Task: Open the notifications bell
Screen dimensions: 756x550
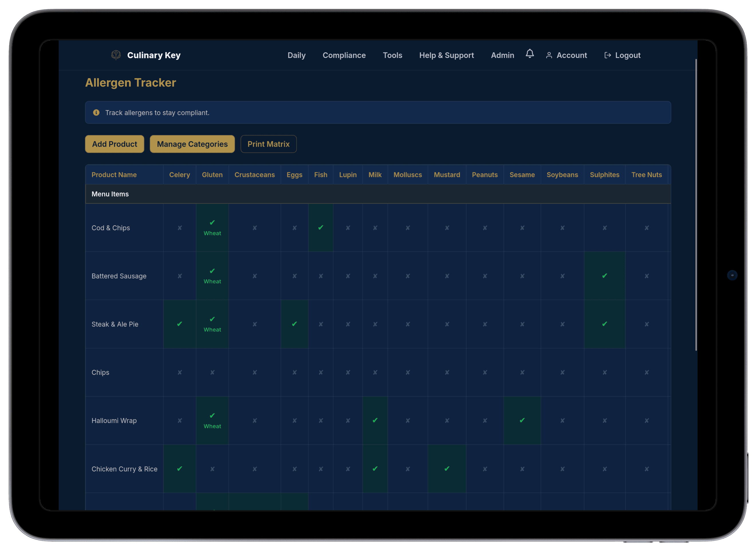Action: click(x=530, y=54)
